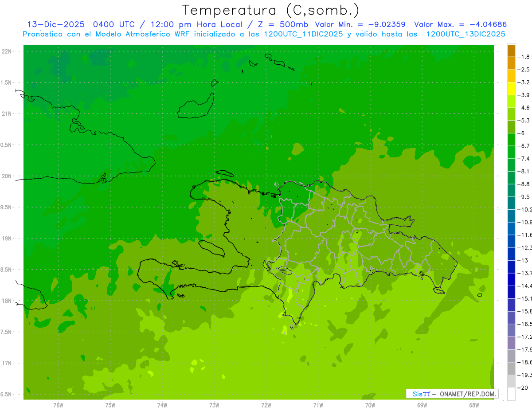Pick the yellow swatch between -3.2 and -3.9
The height and width of the screenshot is (411, 532).
click(511, 89)
